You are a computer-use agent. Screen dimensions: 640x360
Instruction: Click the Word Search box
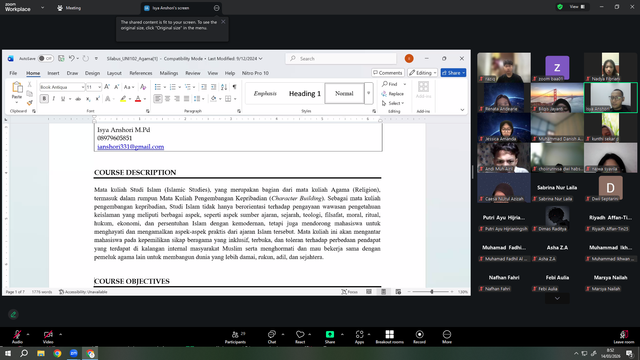click(x=341, y=58)
